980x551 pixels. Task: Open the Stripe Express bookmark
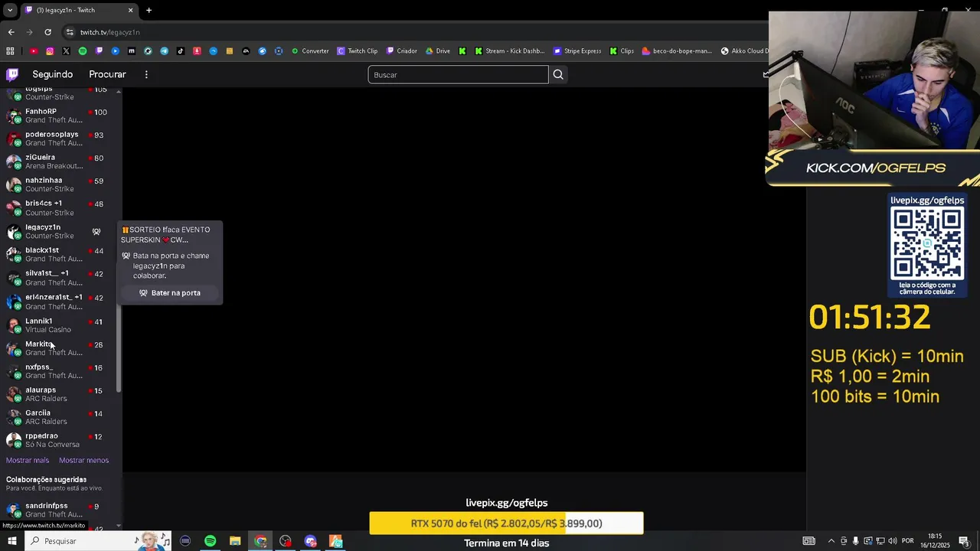[577, 51]
